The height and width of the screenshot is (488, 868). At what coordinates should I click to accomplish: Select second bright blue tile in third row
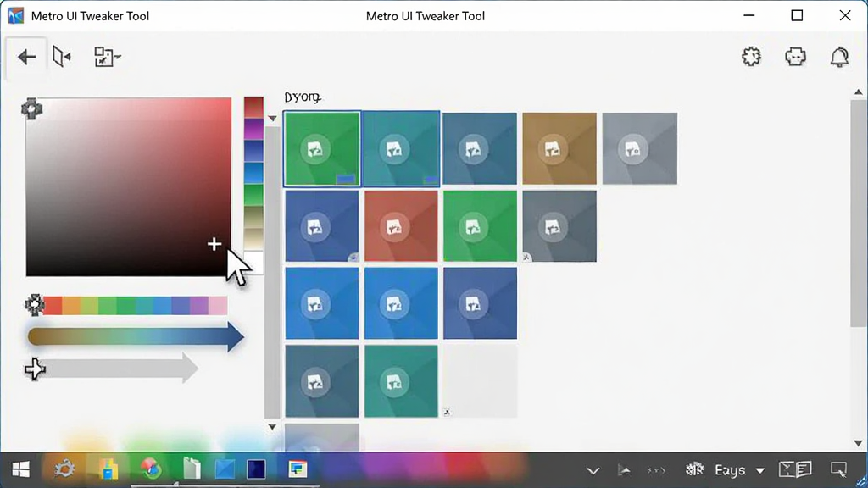(401, 304)
